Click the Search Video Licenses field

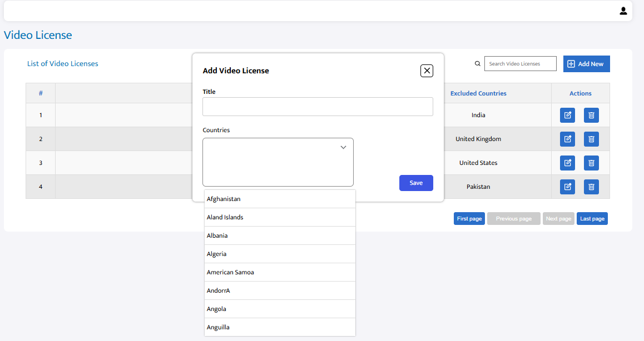pyautogui.click(x=521, y=64)
